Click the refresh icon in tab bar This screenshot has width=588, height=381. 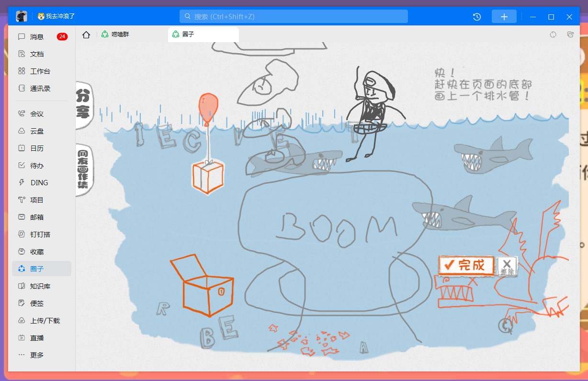tap(553, 34)
